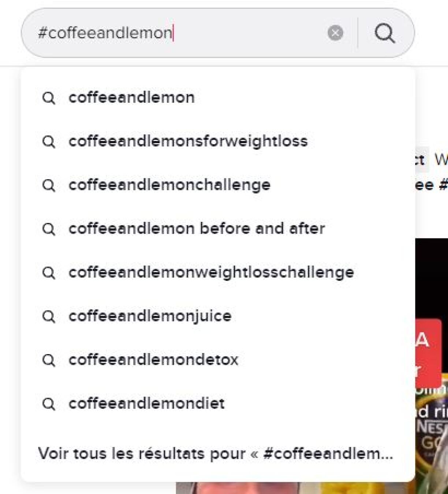Click the search icon beside coffeeandlemonweightlosschallenge
This screenshot has width=448, height=494.
point(49,272)
